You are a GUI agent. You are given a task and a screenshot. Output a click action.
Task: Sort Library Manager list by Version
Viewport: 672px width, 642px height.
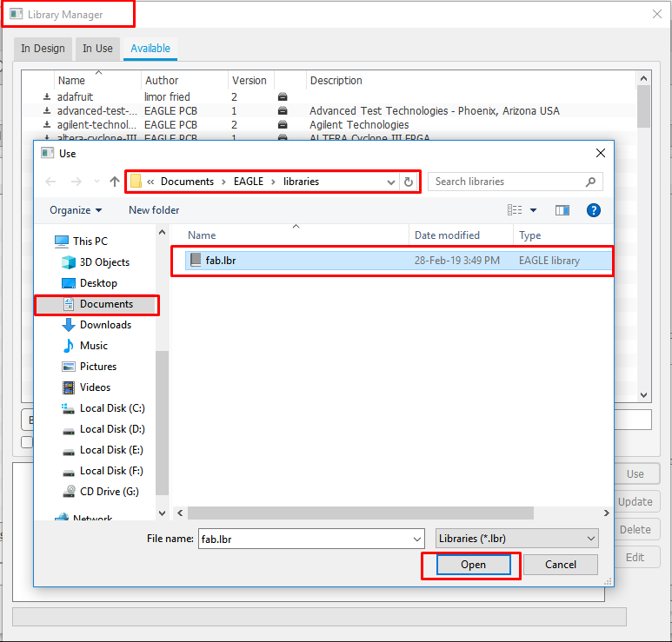tap(250, 80)
